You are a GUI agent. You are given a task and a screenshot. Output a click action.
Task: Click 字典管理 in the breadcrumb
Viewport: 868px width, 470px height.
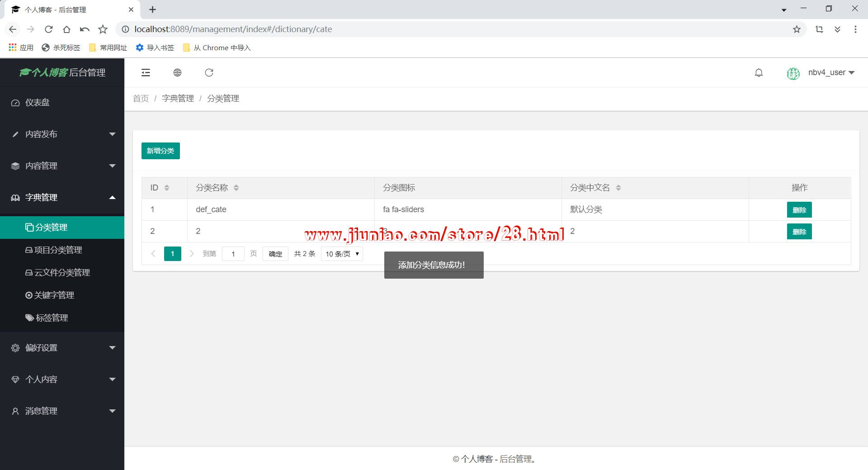click(x=178, y=99)
